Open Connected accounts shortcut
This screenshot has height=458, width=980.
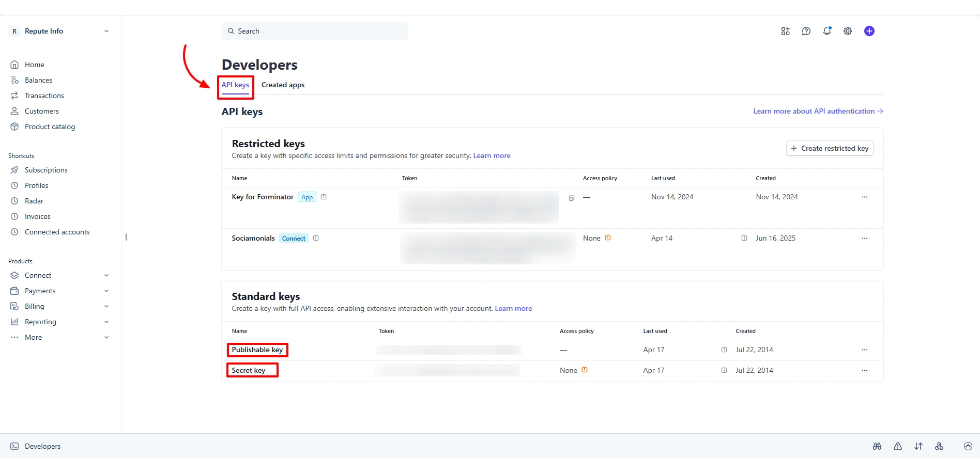57,232
